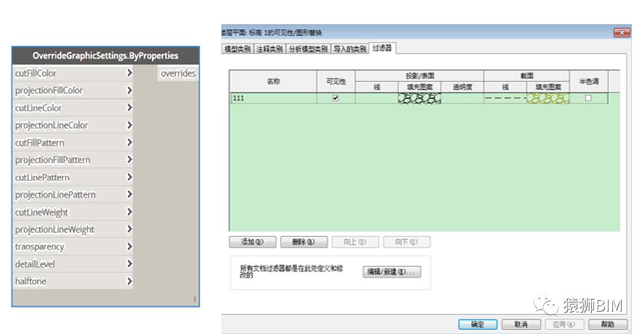Select the 过滤器 tab
Image resolution: width=644 pixels, height=334 pixels.
tap(382, 48)
